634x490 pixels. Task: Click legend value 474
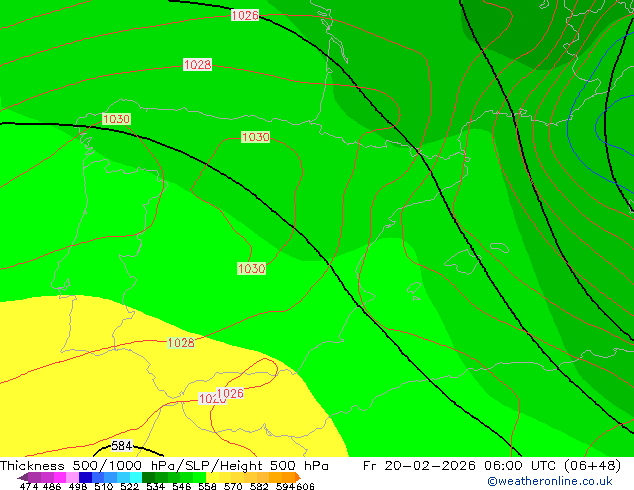(x=29, y=486)
